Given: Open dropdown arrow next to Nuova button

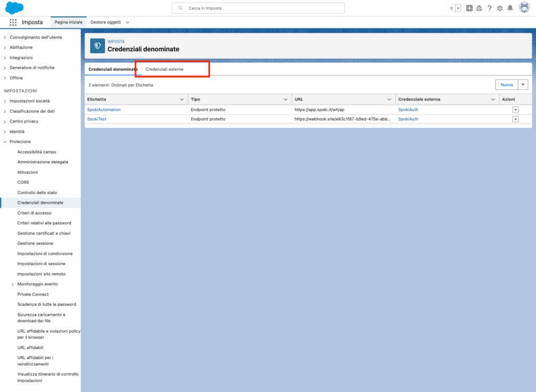Looking at the screenshot, I should coord(523,85).
